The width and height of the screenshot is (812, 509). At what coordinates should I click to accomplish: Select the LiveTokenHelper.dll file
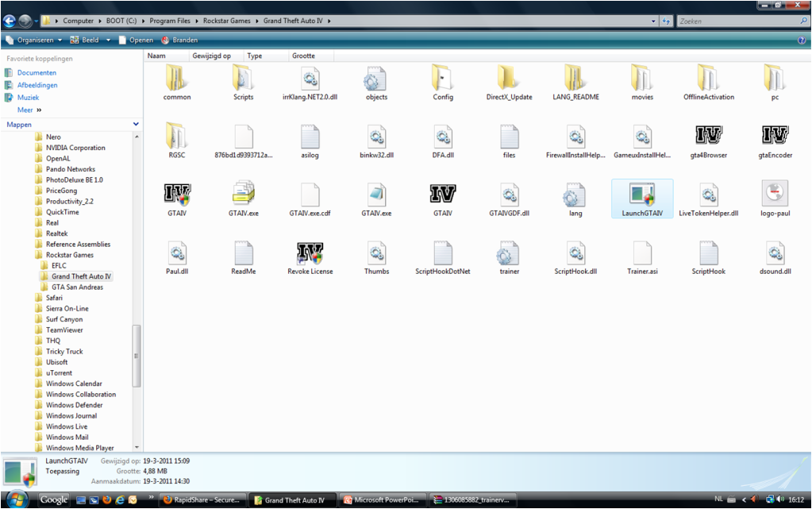[x=709, y=199]
